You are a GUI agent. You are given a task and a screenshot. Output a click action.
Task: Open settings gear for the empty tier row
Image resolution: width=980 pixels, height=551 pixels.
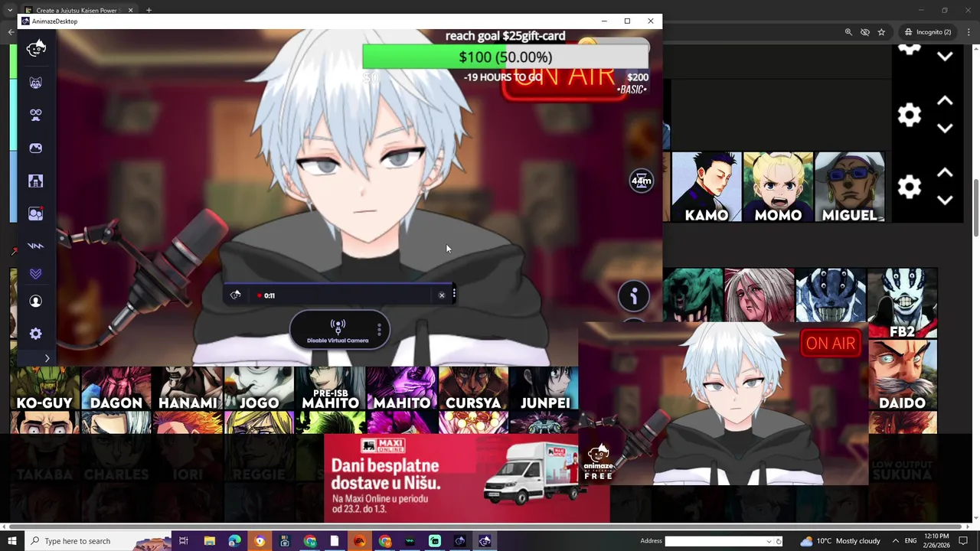coord(909,115)
